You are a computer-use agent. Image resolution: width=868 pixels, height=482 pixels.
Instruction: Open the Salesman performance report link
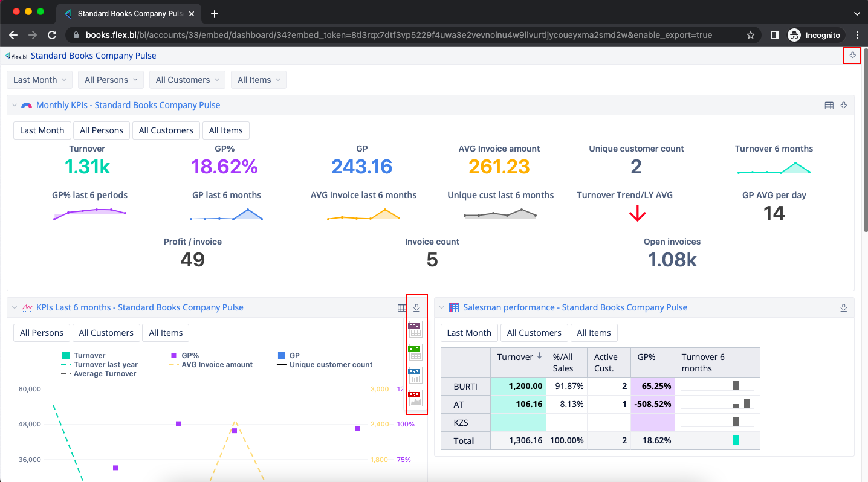click(x=575, y=307)
